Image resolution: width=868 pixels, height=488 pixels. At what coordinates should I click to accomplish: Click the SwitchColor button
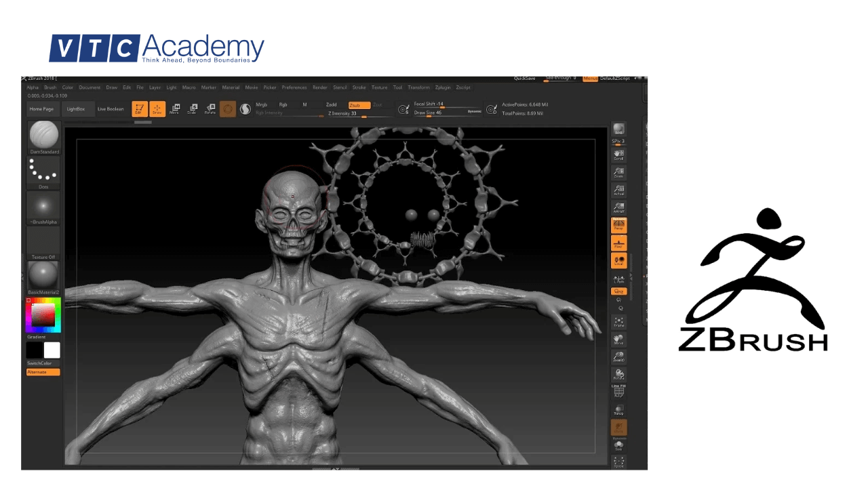(x=43, y=363)
